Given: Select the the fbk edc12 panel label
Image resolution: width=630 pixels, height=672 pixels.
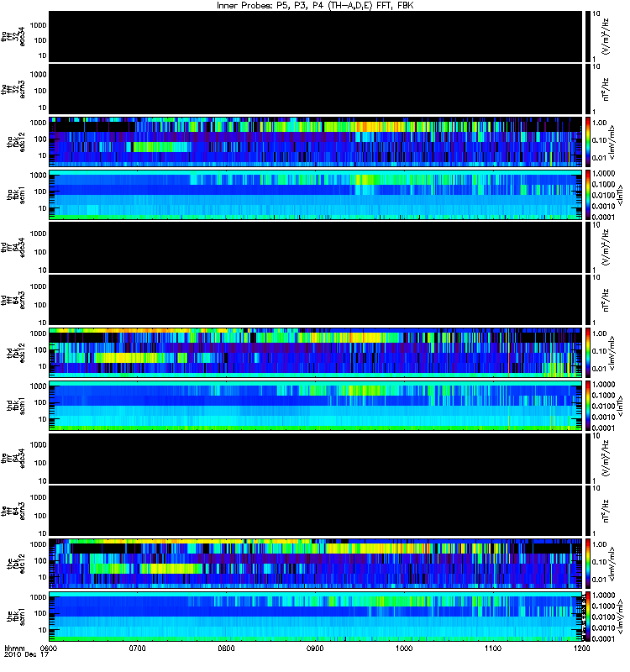Looking at the screenshot, I should tap(16, 564).
